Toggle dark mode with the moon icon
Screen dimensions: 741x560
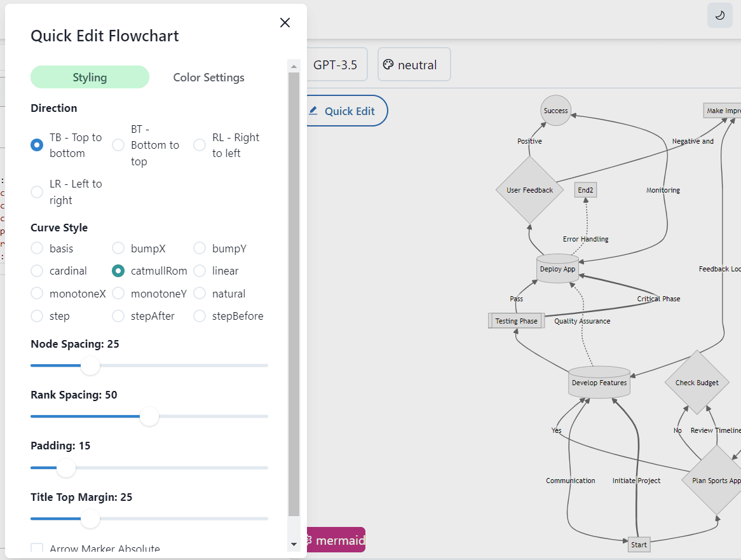tap(719, 15)
